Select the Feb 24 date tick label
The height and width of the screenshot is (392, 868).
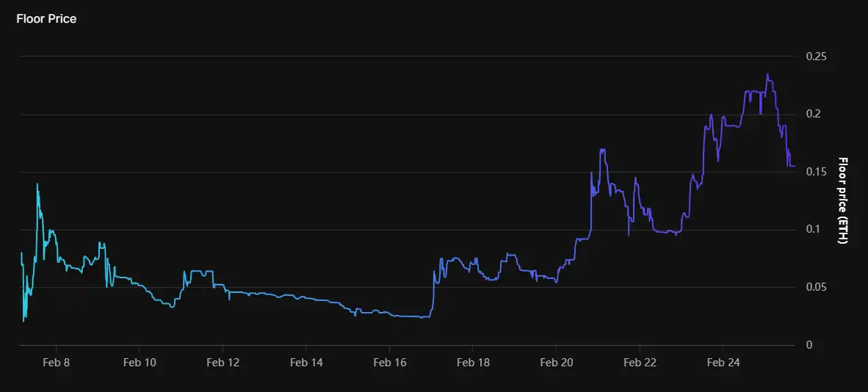click(723, 363)
